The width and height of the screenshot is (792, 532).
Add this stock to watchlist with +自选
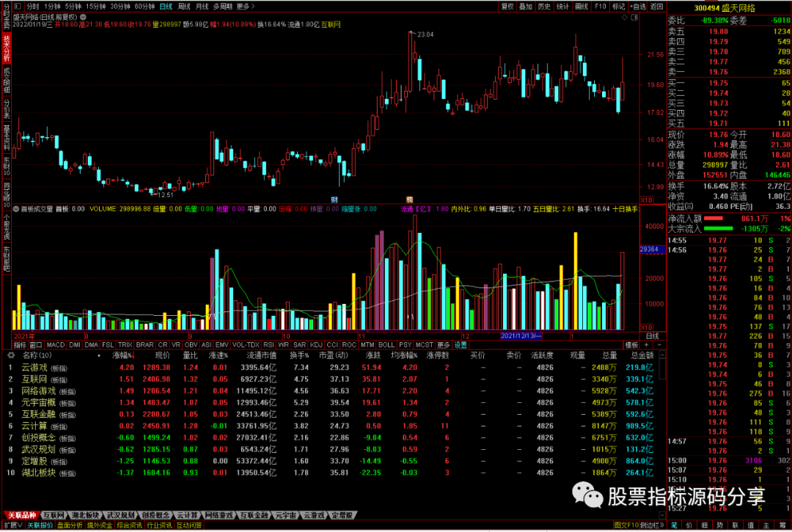click(638, 6)
